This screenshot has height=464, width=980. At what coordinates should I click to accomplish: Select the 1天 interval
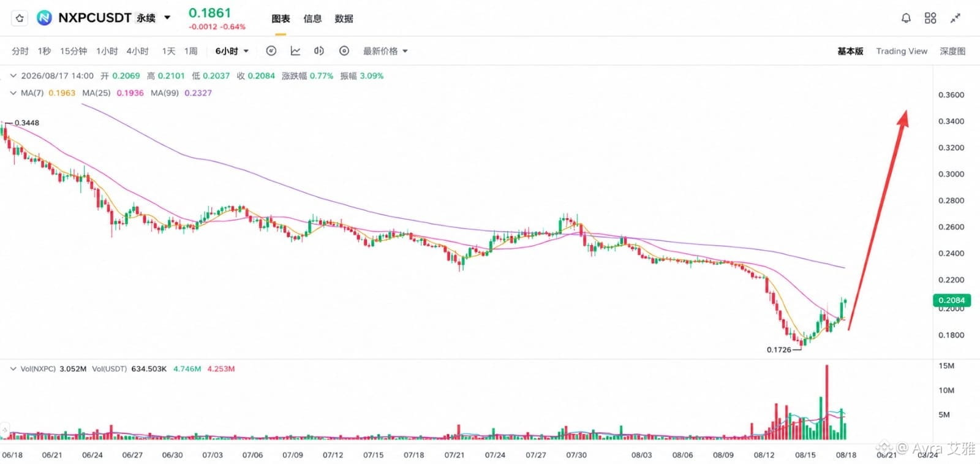point(168,51)
